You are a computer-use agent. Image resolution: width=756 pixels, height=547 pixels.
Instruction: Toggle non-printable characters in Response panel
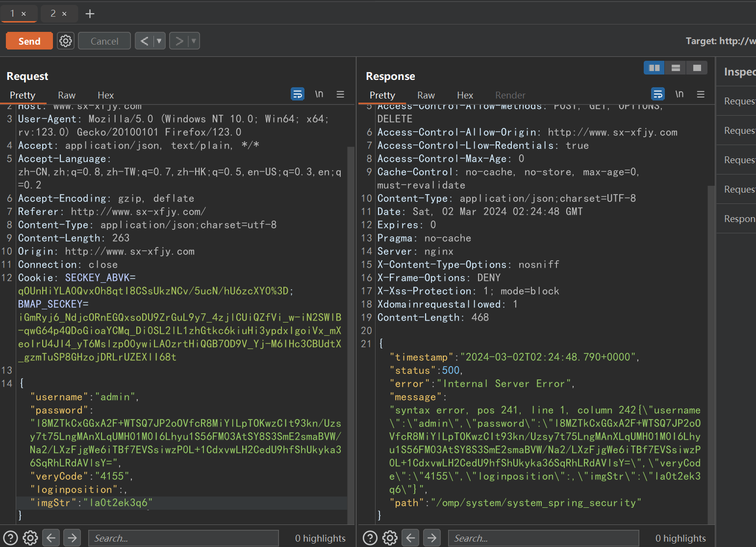click(x=680, y=94)
